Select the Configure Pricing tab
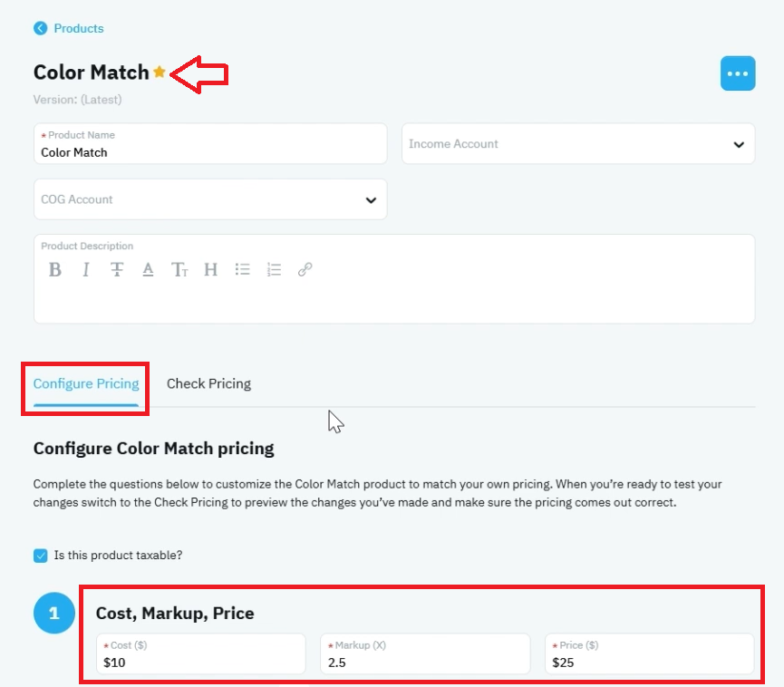Screen dimensions: 784x687 coord(86,383)
